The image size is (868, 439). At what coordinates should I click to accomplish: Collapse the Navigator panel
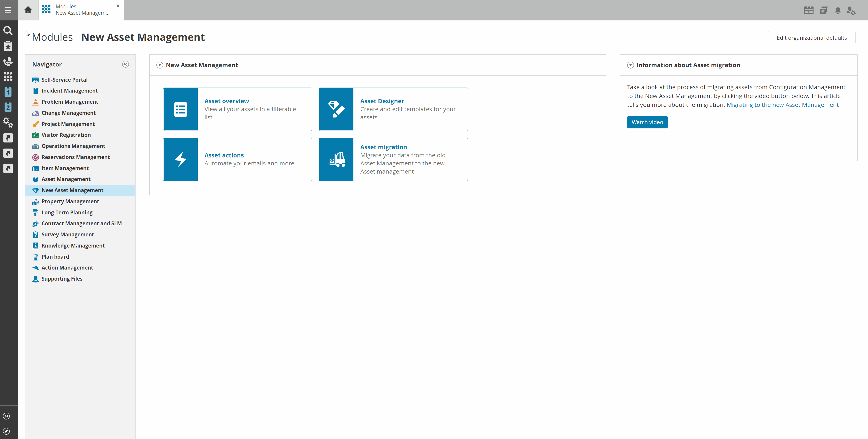(x=125, y=64)
